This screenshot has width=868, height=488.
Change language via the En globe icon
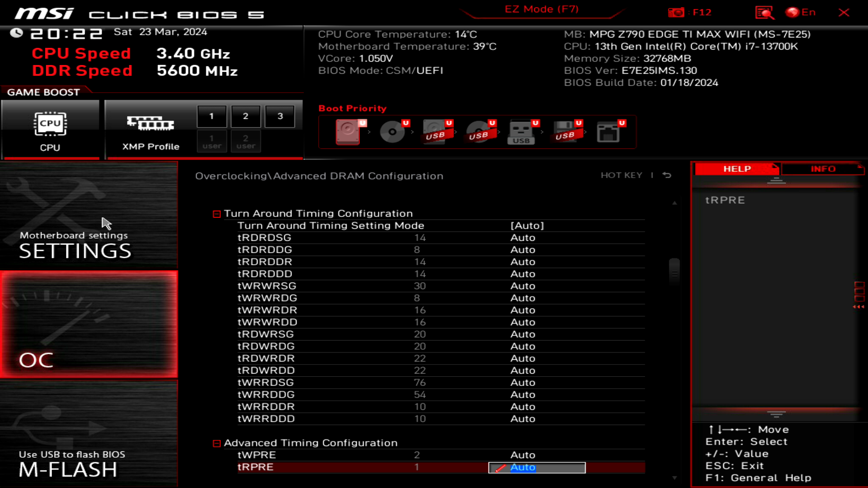point(801,12)
